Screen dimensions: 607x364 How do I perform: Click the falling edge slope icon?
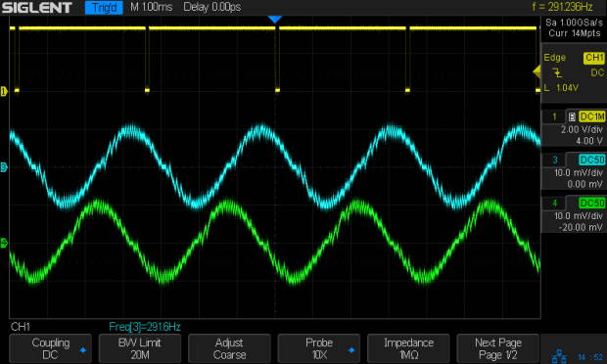[557, 72]
